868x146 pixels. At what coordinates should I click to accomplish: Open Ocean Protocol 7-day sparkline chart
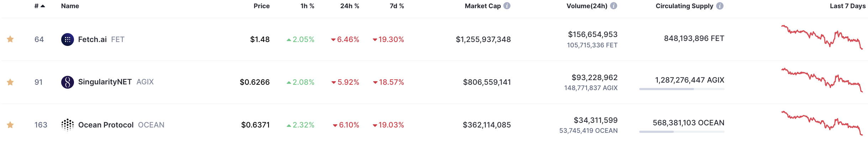tap(822, 123)
